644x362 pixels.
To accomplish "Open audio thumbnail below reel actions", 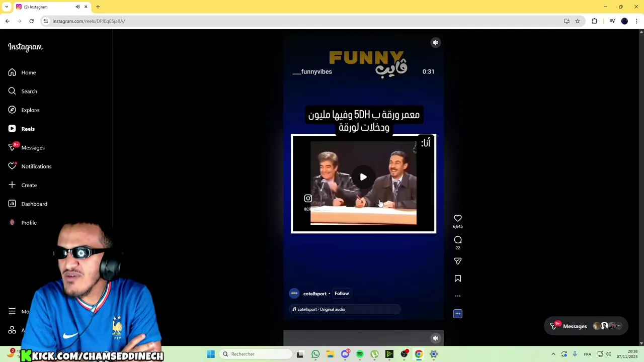I will pos(458,314).
